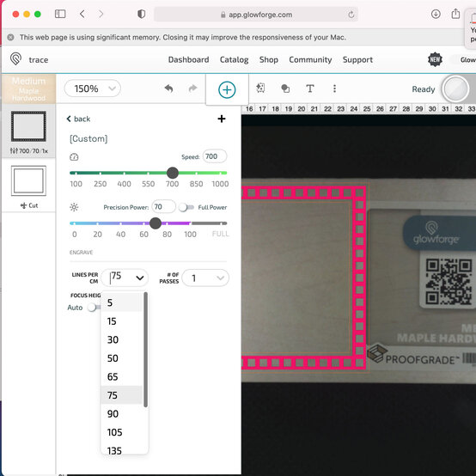Open the three-dot more options menu
476x476 pixels.
click(x=334, y=88)
